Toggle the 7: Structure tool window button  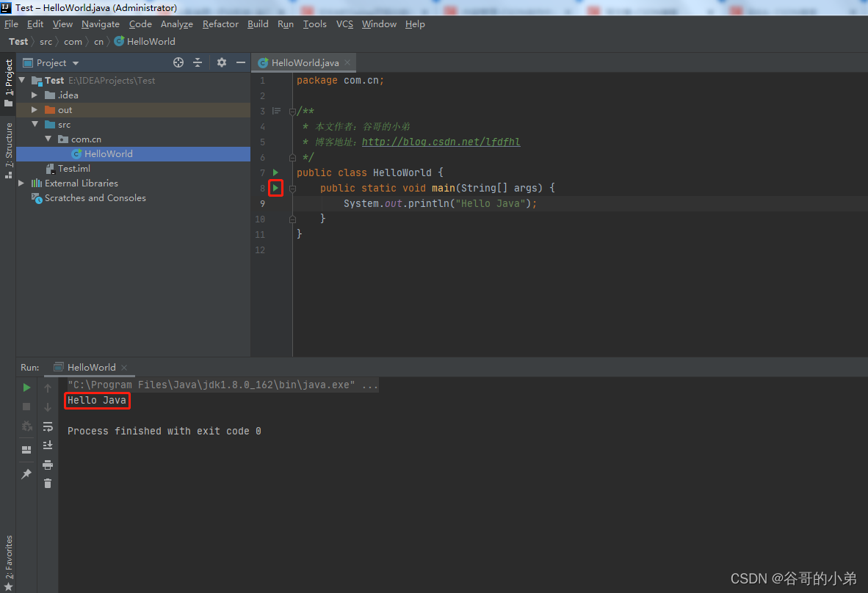[x=8, y=150]
